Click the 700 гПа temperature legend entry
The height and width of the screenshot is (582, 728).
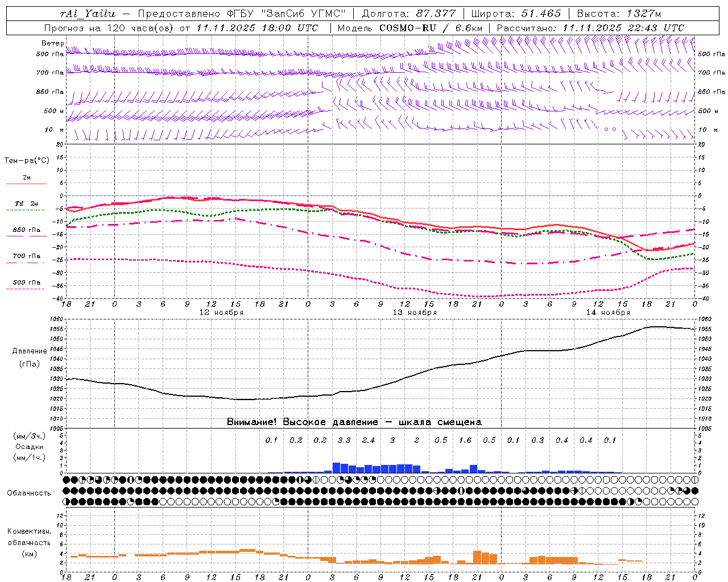(27, 259)
